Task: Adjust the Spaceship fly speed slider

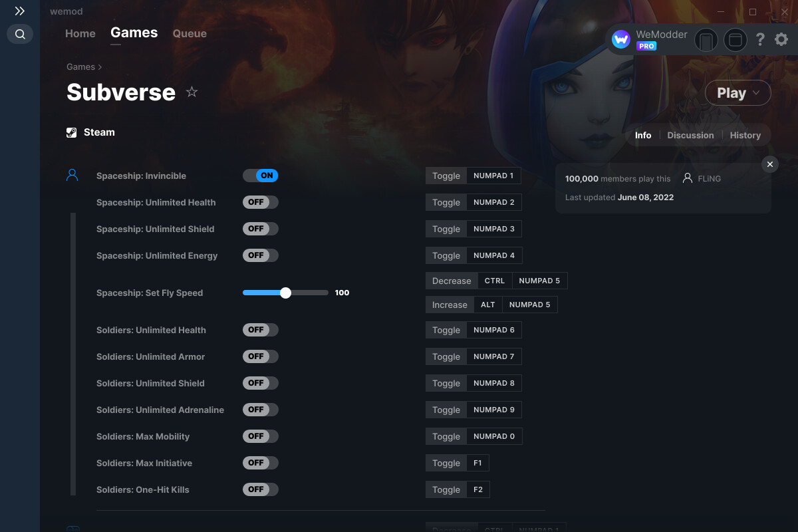Action: click(x=286, y=292)
